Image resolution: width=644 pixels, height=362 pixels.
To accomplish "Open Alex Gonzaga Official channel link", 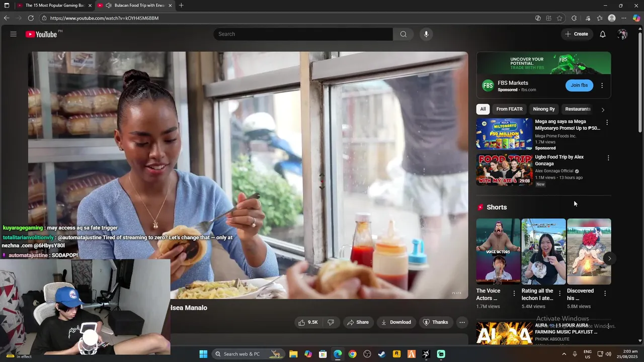I will pyautogui.click(x=554, y=171).
